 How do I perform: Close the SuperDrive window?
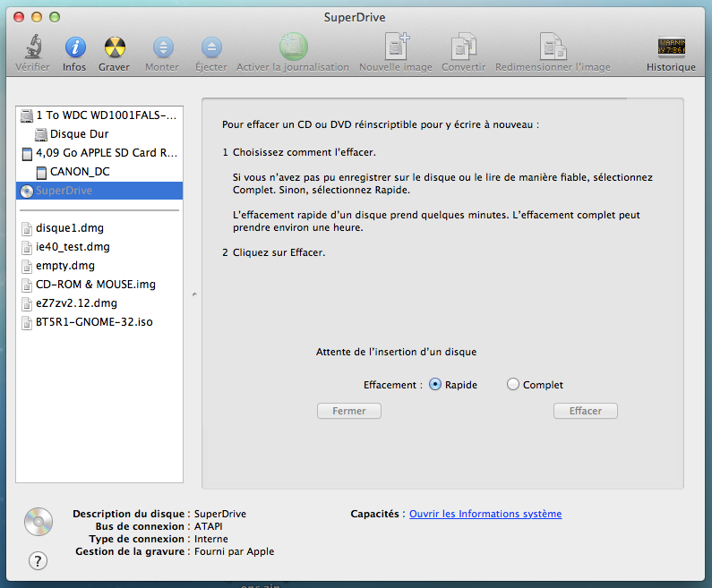19,17
